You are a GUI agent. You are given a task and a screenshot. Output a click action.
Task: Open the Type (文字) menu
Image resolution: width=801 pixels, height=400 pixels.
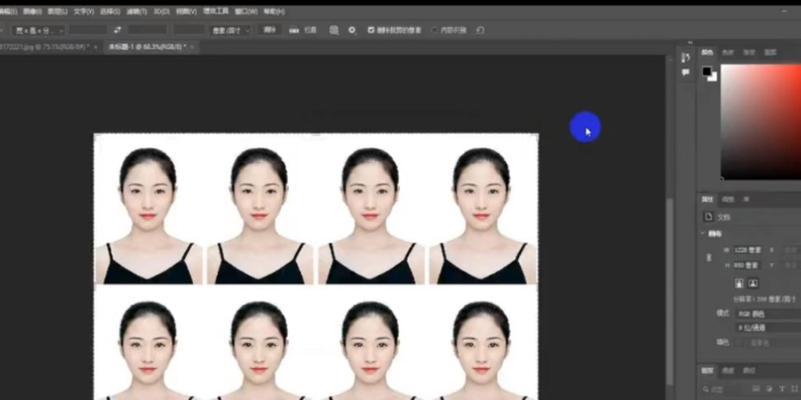[83, 11]
